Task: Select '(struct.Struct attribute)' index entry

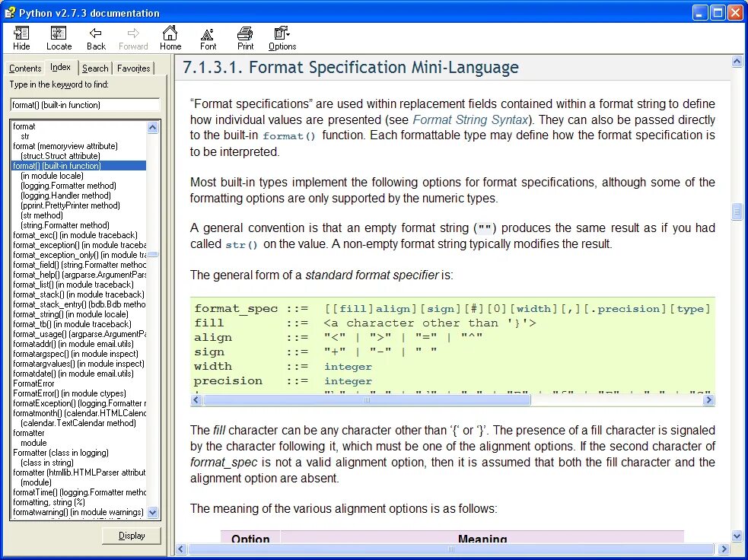Action: [60, 156]
